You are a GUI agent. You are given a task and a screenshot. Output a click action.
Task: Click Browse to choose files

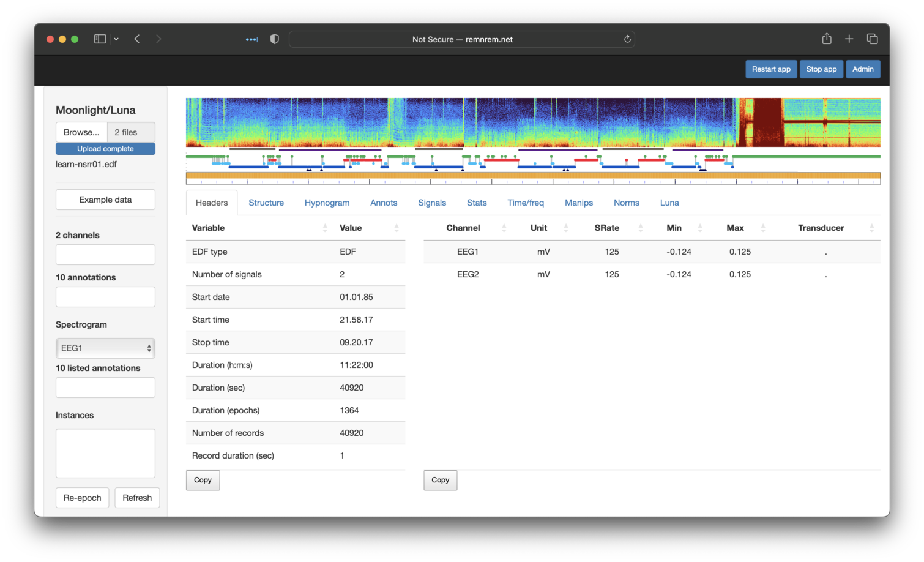[81, 132]
